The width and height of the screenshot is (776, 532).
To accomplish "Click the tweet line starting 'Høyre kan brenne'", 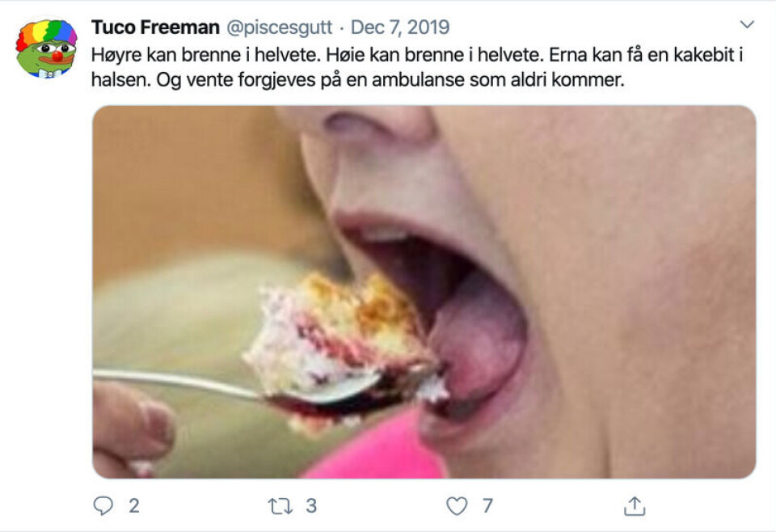I will 417,55.
